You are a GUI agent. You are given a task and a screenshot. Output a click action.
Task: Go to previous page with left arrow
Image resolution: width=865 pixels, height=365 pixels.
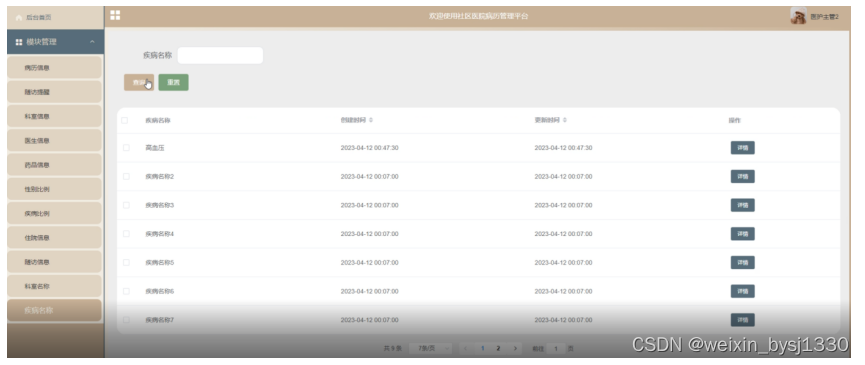pyautogui.click(x=466, y=348)
